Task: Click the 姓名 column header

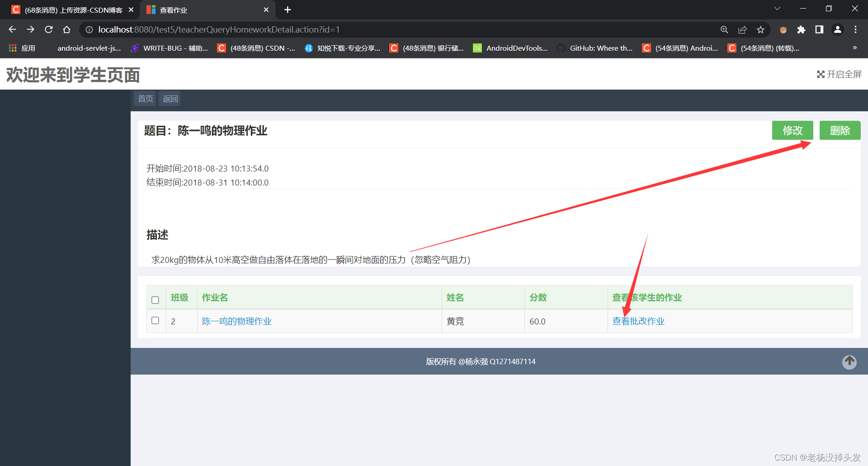Action: point(455,298)
